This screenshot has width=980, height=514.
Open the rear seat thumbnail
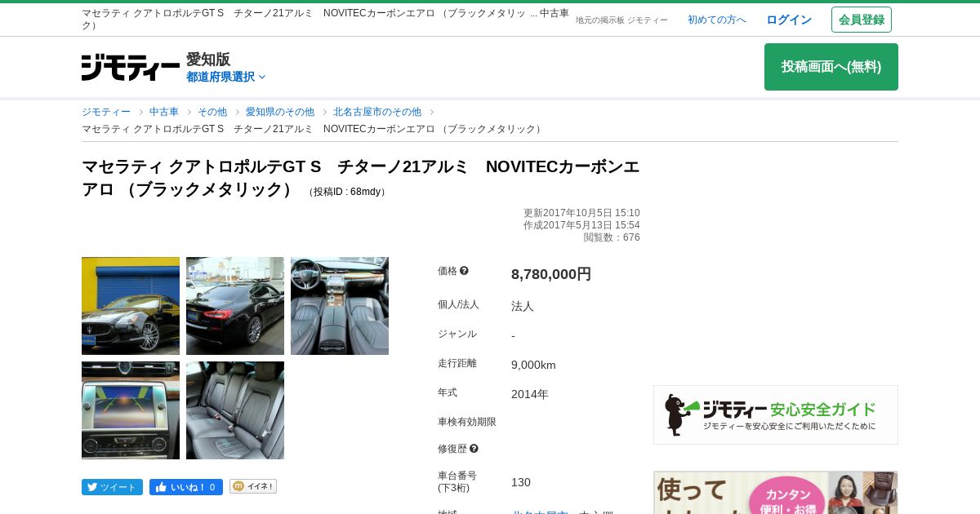pyautogui.click(x=235, y=410)
